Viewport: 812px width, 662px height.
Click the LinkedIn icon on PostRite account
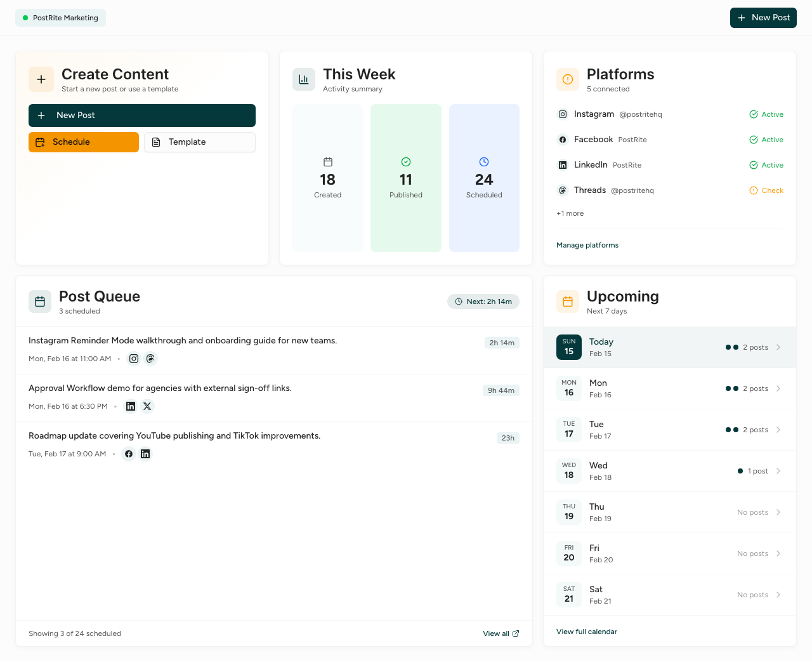click(562, 165)
